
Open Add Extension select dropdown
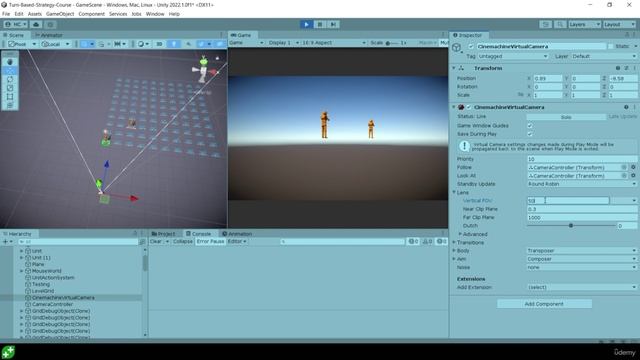point(582,287)
